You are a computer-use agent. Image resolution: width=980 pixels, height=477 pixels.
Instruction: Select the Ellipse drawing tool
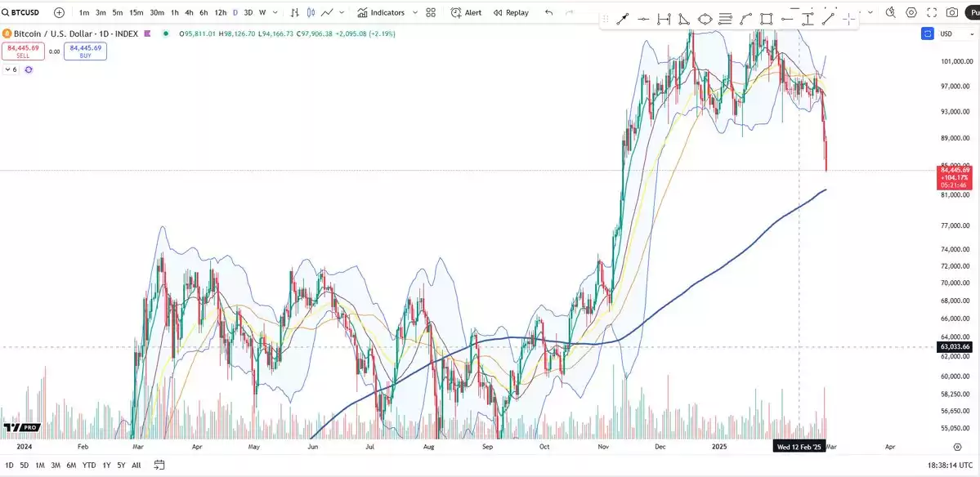tap(705, 20)
